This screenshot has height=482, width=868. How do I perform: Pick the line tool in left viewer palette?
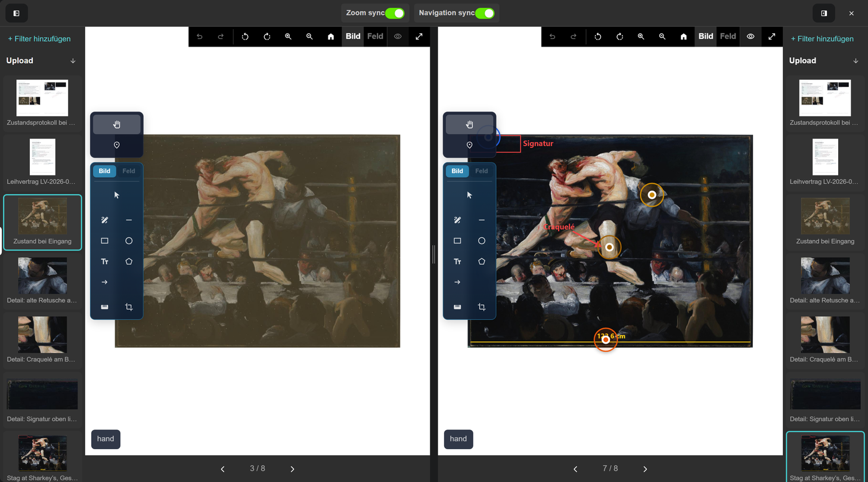click(x=129, y=220)
